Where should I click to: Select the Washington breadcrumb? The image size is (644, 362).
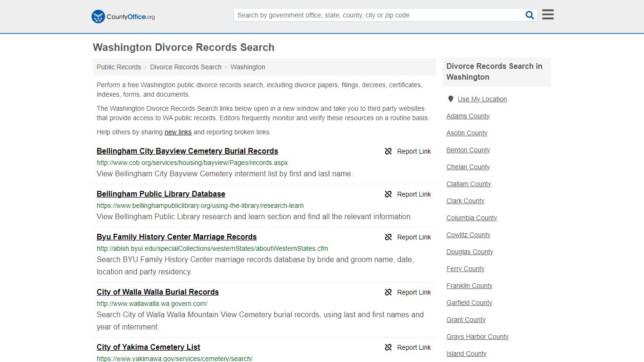click(x=248, y=67)
